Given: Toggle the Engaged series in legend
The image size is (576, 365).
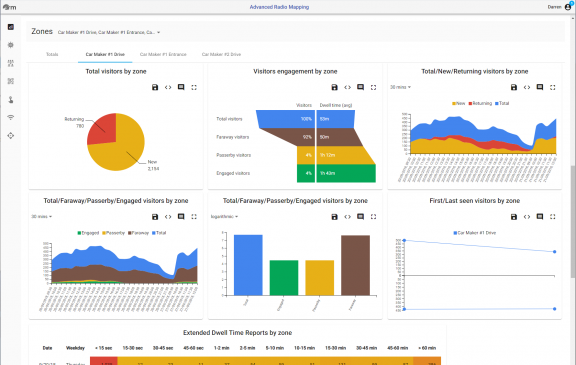Looking at the screenshot, I should click(88, 233).
